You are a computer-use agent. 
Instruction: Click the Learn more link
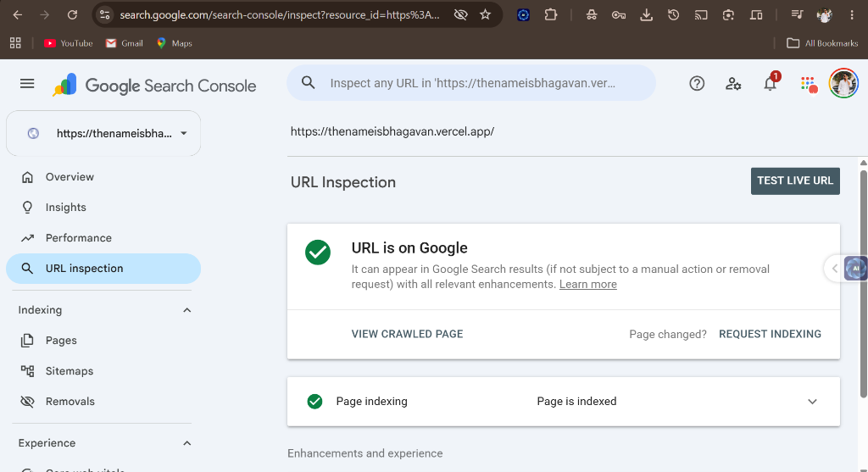(588, 285)
